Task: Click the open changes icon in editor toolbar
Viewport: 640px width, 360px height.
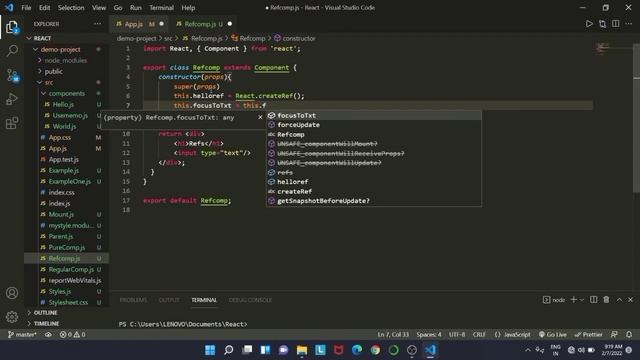Action: pos(602,24)
